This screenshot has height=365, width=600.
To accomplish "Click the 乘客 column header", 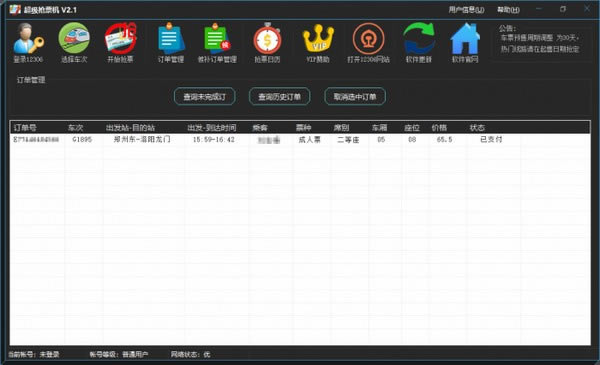I will [x=260, y=127].
